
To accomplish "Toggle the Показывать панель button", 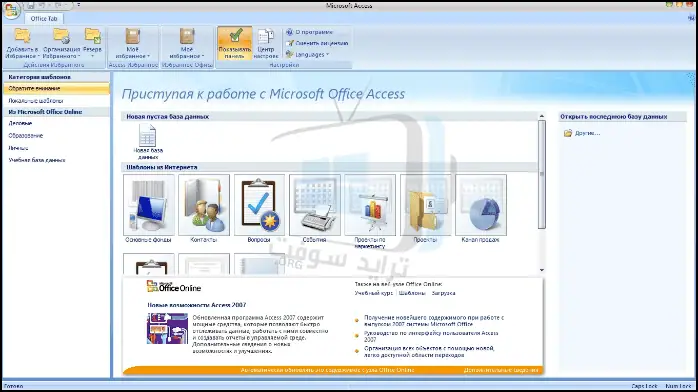I will pyautogui.click(x=235, y=43).
